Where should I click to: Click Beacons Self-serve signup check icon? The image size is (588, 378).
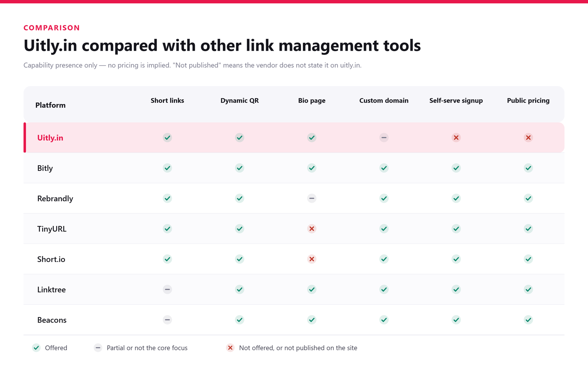point(456,320)
